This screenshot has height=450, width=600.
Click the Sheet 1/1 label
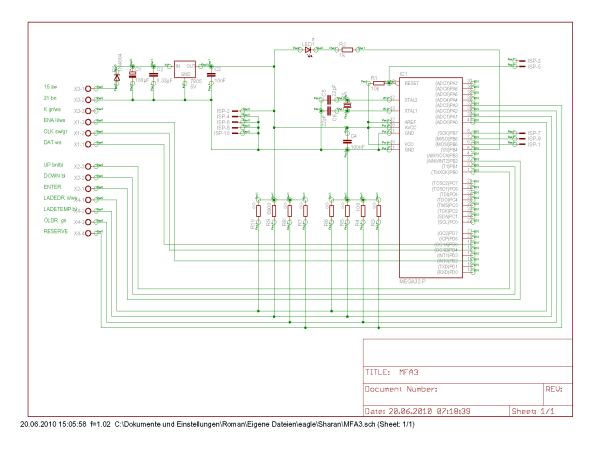point(533,411)
